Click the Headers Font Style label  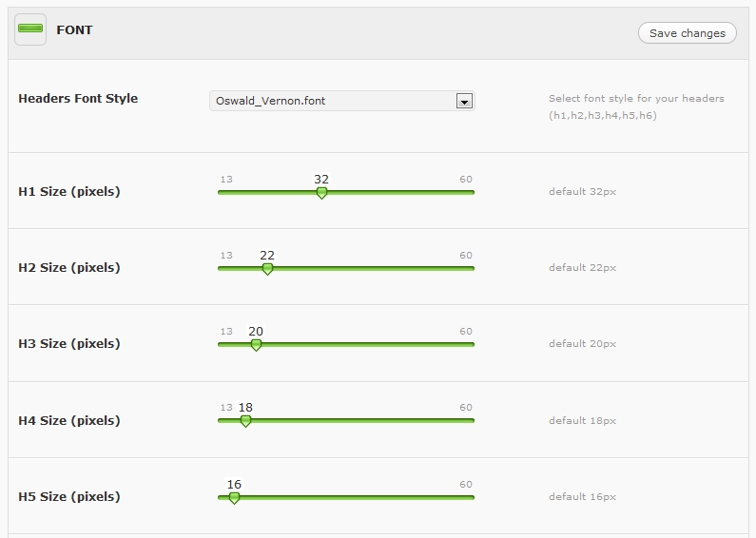coord(78,98)
